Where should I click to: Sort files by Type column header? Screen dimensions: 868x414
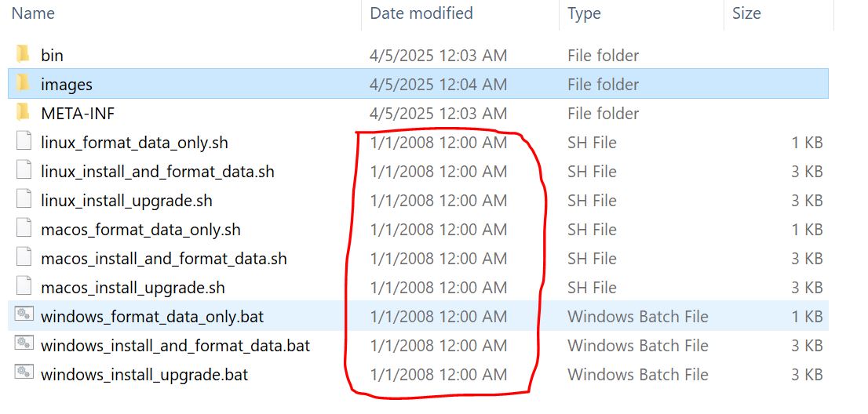(x=584, y=13)
